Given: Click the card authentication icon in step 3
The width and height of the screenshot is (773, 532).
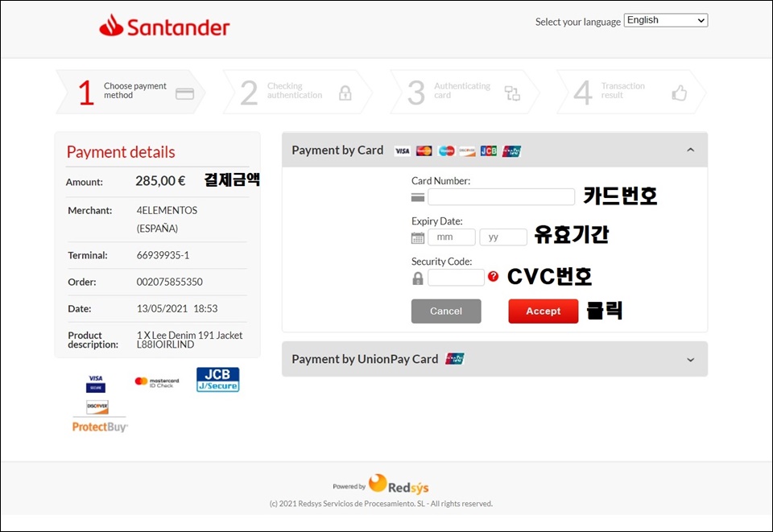Looking at the screenshot, I should coord(512,93).
